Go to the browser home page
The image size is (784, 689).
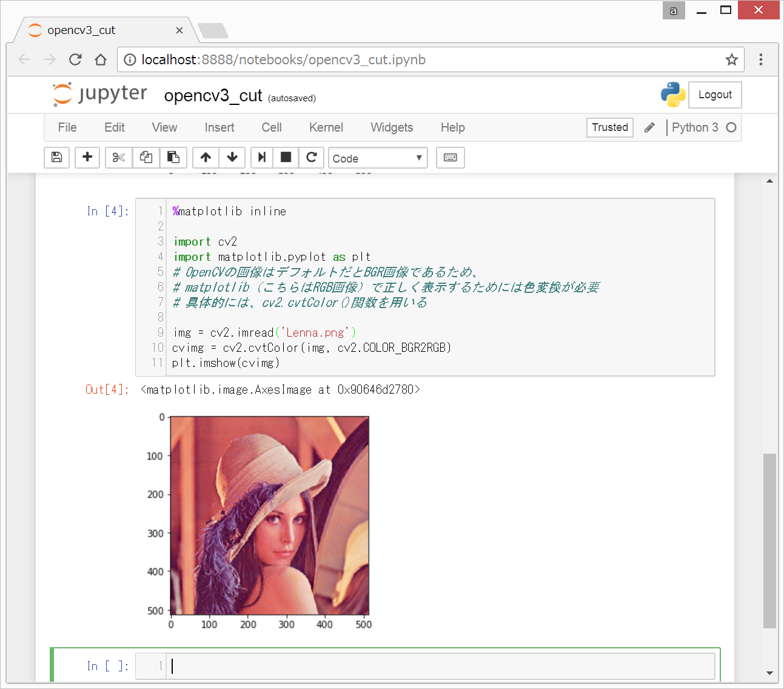pyautogui.click(x=101, y=59)
